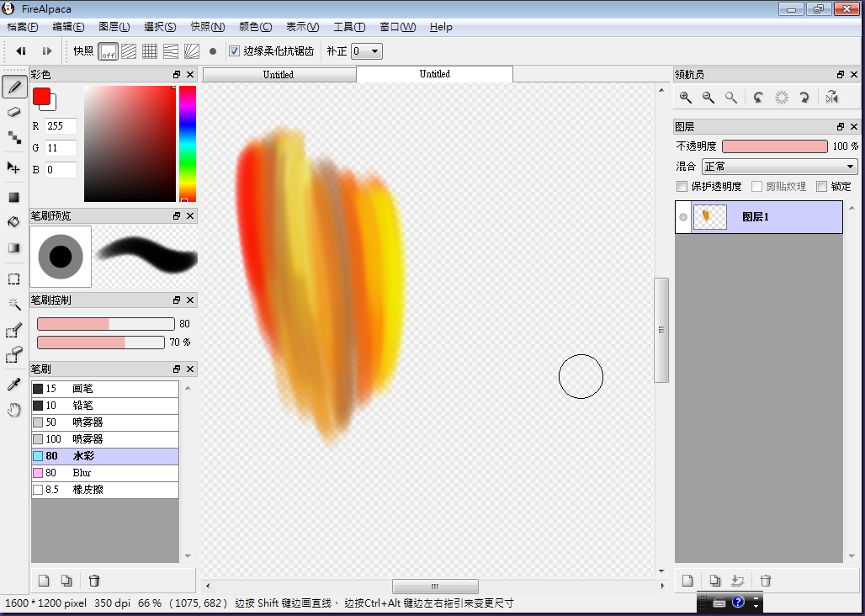
Task: Enable the 保护透明度 checkbox
Action: tap(682, 186)
